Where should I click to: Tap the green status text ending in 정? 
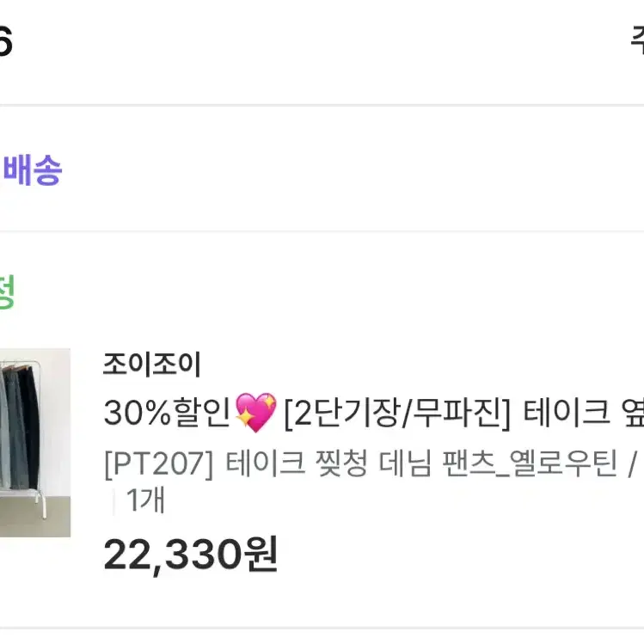point(6,291)
